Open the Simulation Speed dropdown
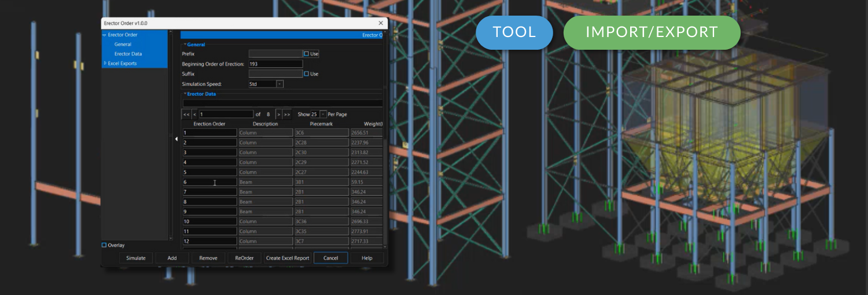Screen dimensions: 868x295 click(x=279, y=84)
